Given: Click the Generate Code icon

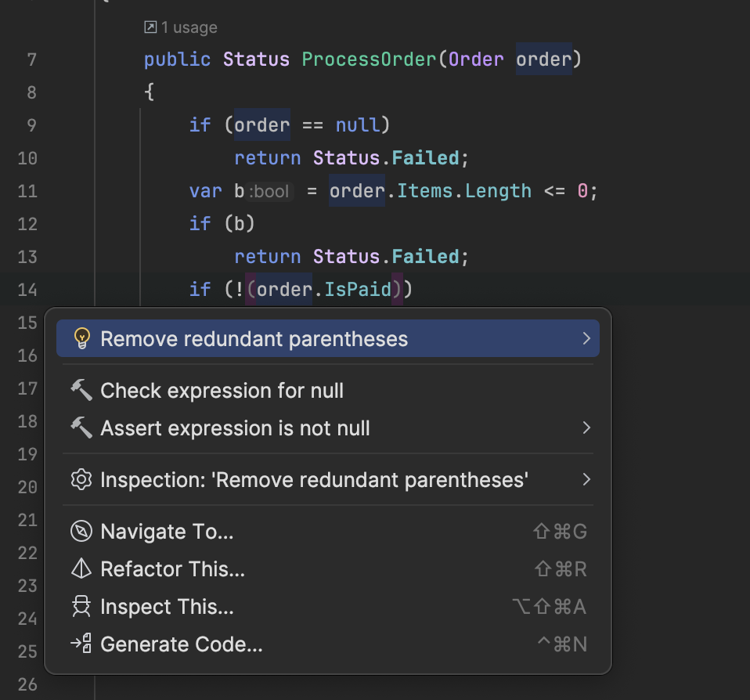Looking at the screenshot, I should (81, 644).
